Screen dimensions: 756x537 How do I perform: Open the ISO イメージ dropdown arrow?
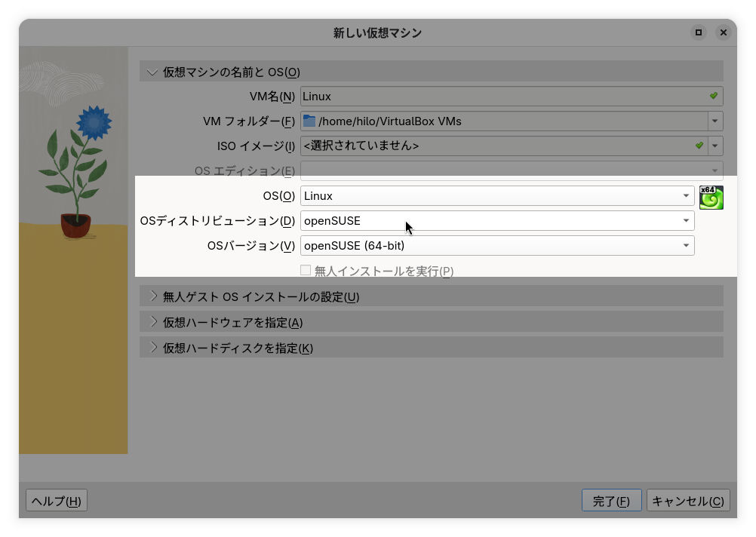pos(715,146)
